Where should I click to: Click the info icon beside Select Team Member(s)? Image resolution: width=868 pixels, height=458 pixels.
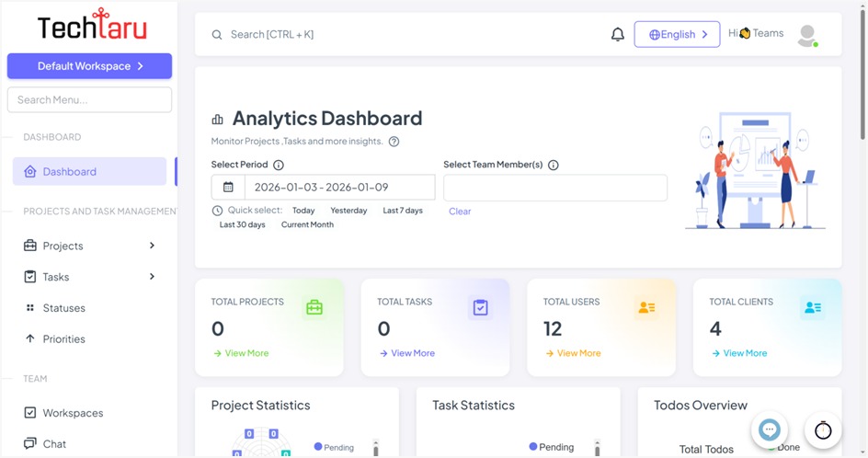[x=554, y=166]
